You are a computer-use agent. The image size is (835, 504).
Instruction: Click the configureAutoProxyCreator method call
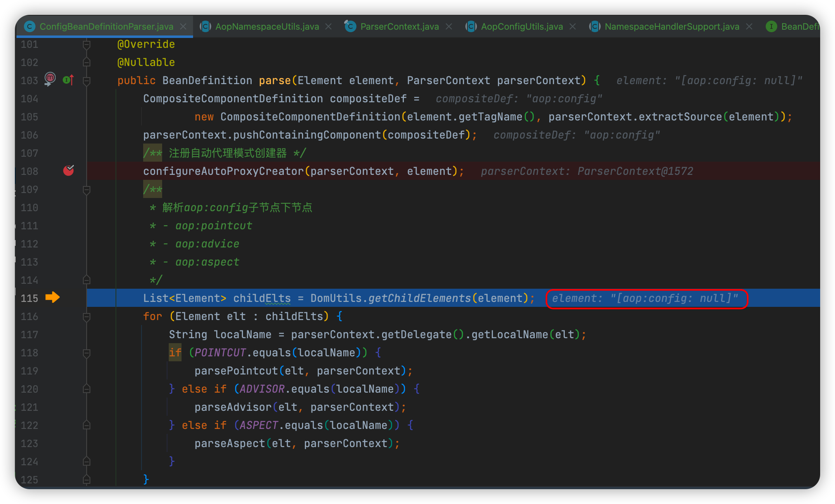click(223, 171)
